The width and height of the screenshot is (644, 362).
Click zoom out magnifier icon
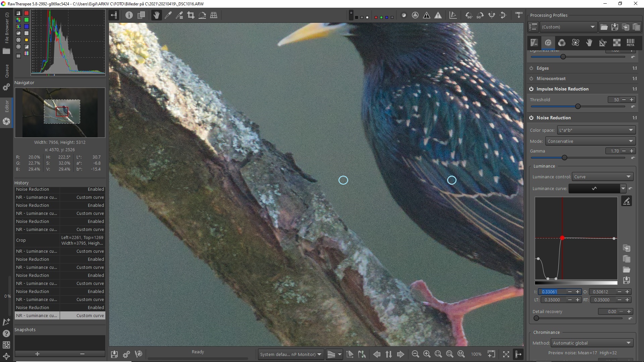[x=415, y=354]
